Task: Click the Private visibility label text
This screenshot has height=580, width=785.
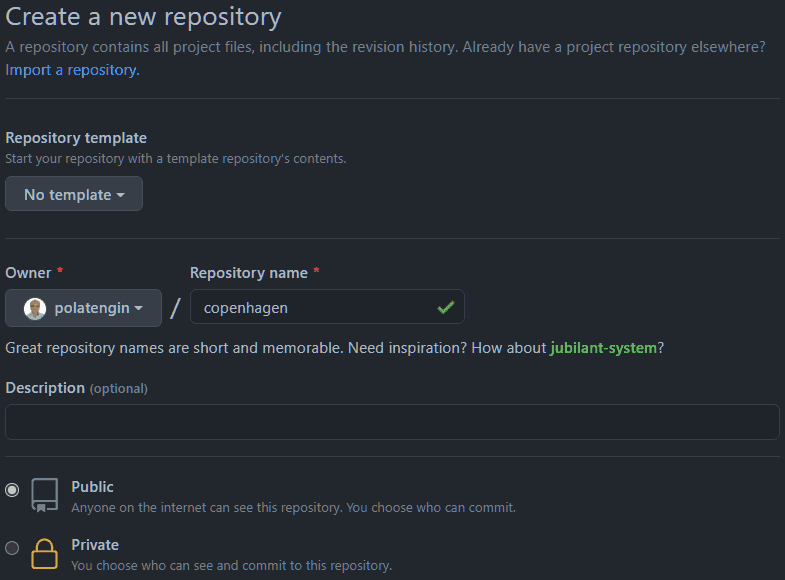Action: [x=95, y=545]
